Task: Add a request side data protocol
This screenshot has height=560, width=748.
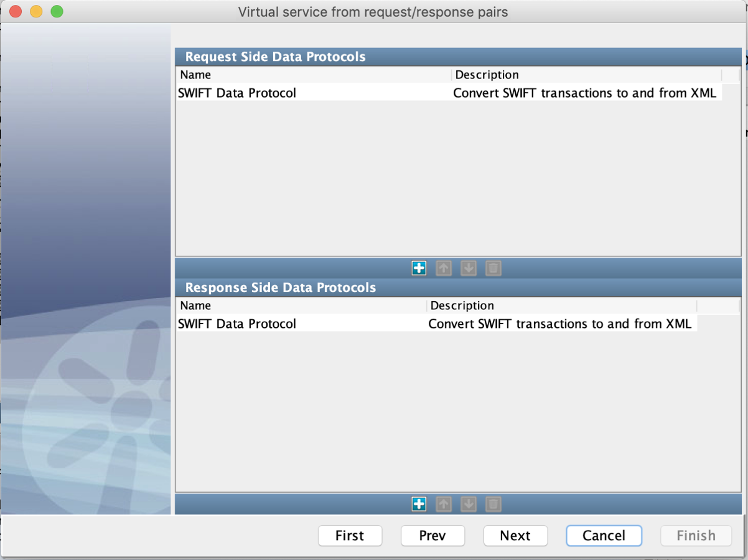Action: (x=419, y=268)
